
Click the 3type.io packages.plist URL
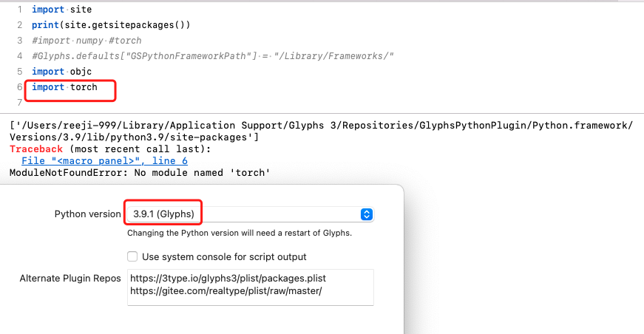(227, 279)
